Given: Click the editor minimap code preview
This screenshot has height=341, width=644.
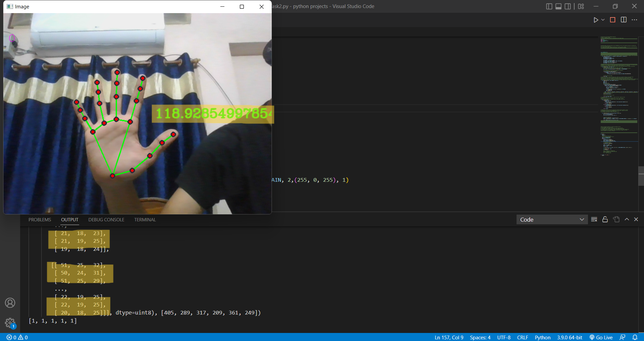Looking at the screenshot, I should (x=619, y=96).
